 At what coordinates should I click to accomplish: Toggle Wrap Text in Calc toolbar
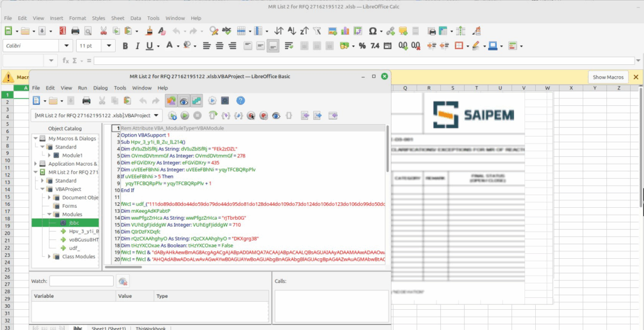click(289, 46)
